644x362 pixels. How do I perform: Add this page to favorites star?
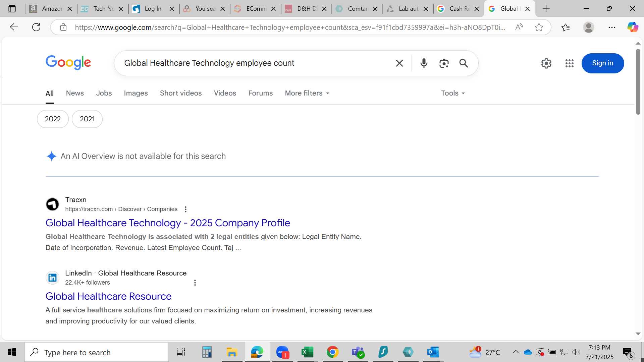[x=539, y=27]
